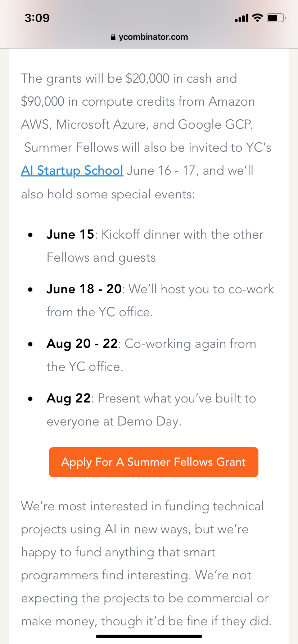Tap the bold Aug 20 - 22 date
The image size is (298, 644).
82,344
